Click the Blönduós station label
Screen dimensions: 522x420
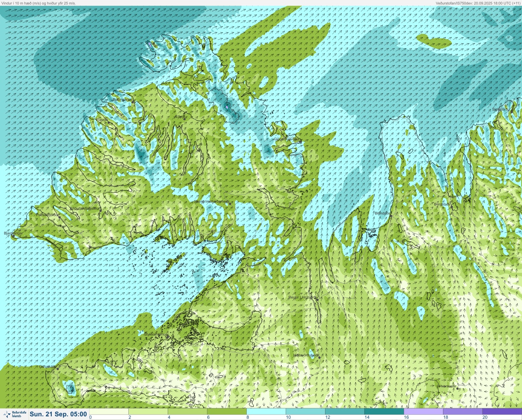(383, 213)
